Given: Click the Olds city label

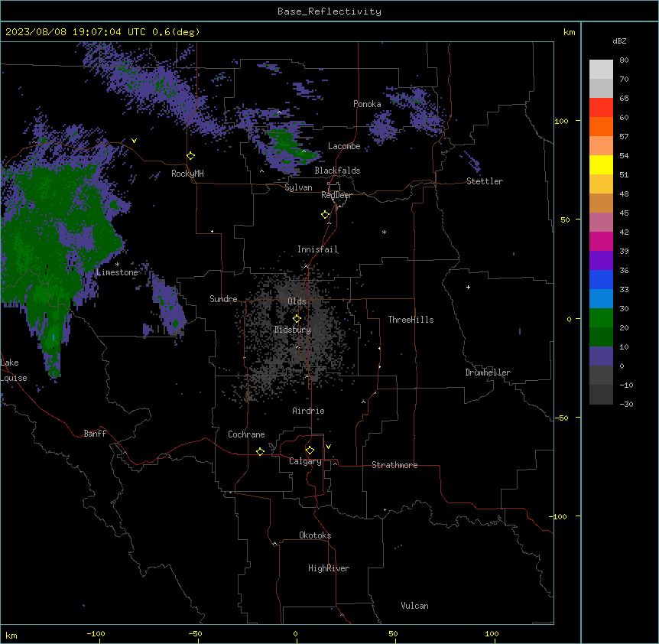Looking at the screenshot, I should 297,301.
